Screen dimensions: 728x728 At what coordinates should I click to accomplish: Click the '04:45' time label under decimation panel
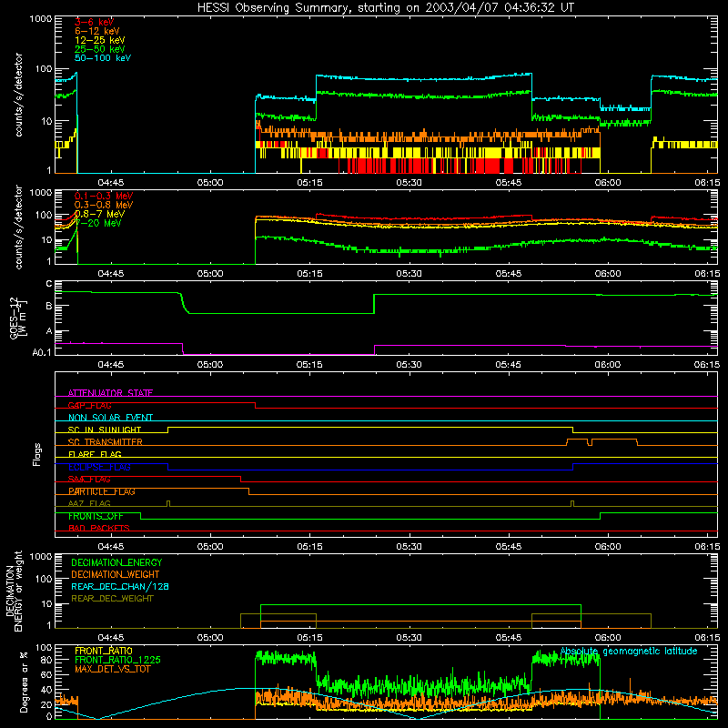point(110,638)
